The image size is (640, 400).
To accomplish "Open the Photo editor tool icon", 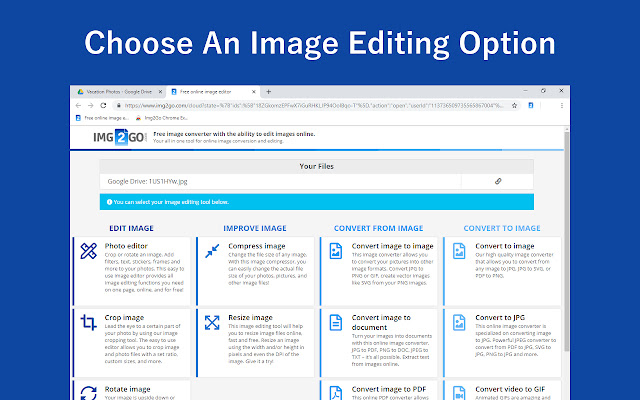I will [x=89, y=251].
